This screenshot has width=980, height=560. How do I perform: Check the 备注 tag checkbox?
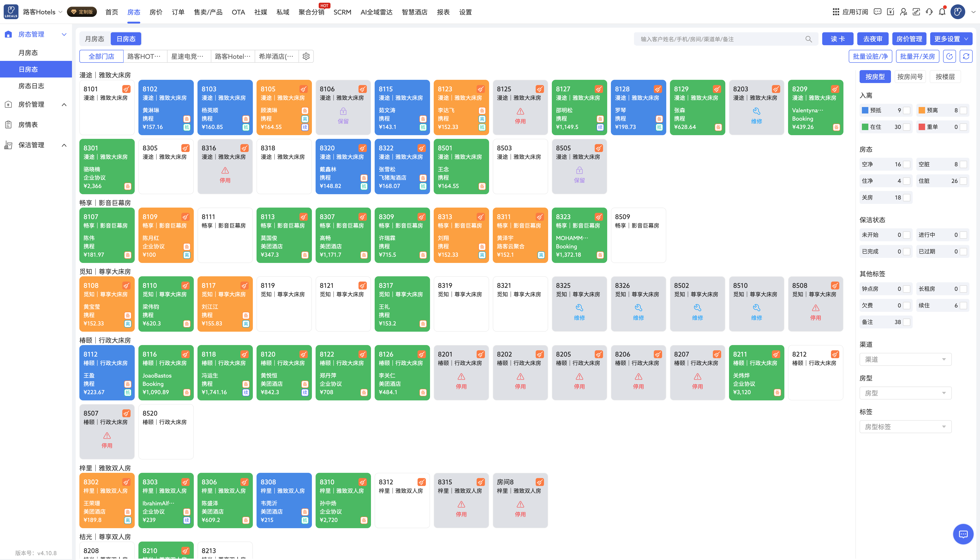[907, 322]
